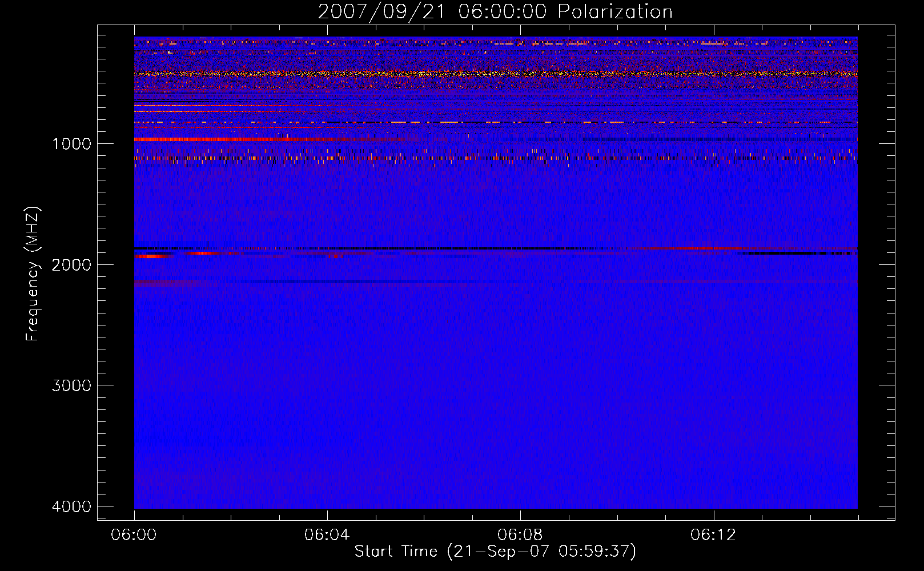Image resolution: width=924 pixels, height=571 pixels.
Task: Click the '06:08' time tick label
Action: [520, 535]
